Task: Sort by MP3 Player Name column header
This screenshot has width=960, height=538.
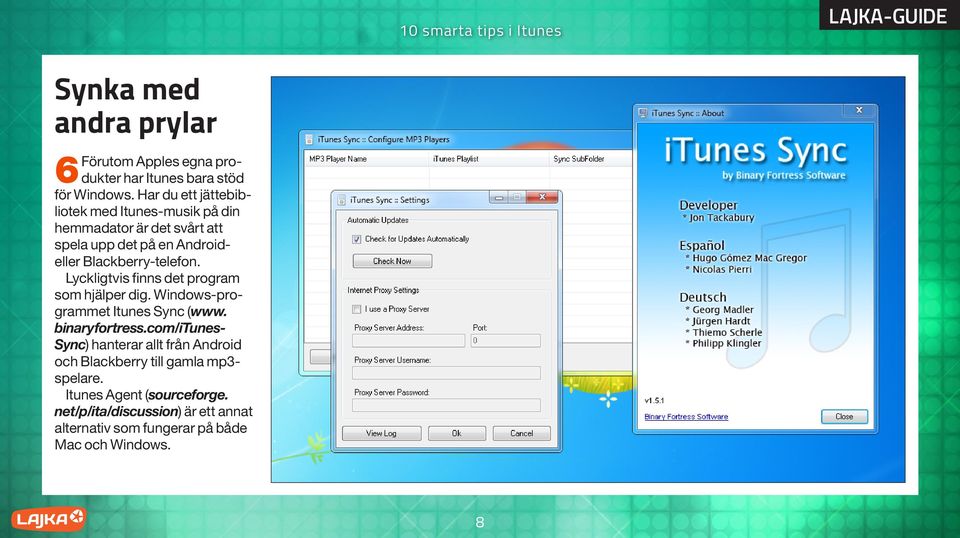Action: [x=367, y=159]
